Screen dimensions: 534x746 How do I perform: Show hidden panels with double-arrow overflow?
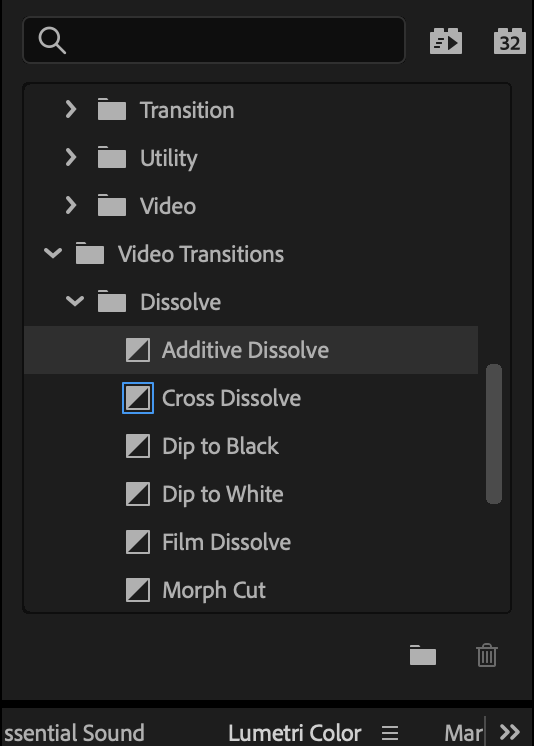click(x=510, y=732)
